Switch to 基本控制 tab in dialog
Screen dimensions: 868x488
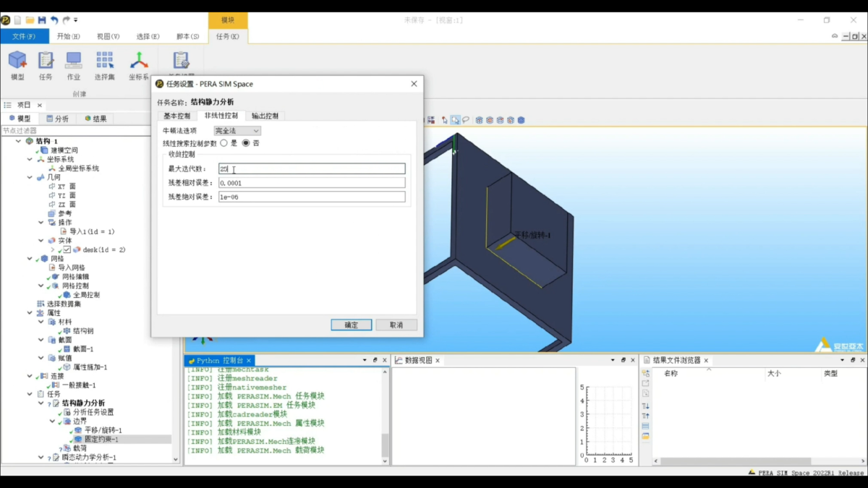click(176, 116)
